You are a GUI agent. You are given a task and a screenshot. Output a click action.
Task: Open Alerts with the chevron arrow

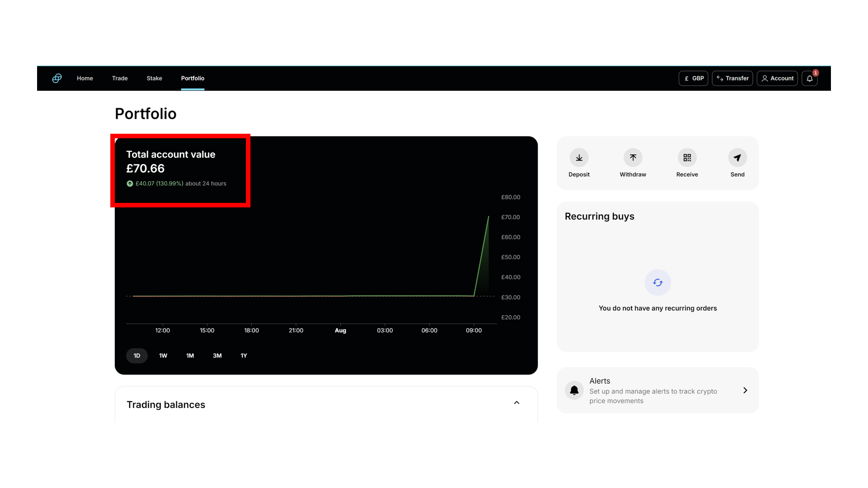click(x=745, y=390)
